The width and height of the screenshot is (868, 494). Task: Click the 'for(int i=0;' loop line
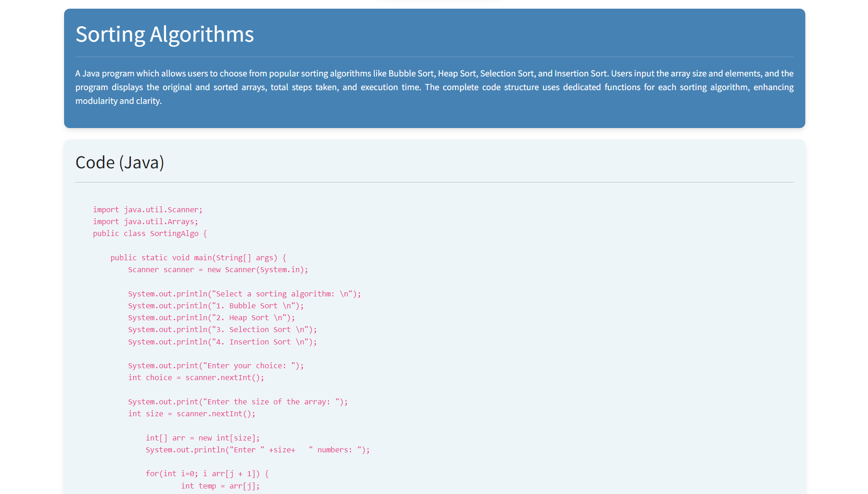[x=207, y=473]
